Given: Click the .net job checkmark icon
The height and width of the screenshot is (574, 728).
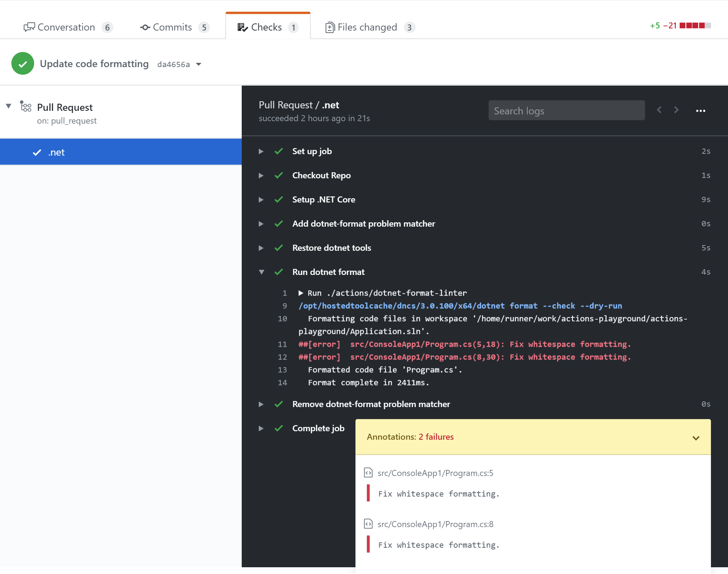Looking at the screenshot, I should pos(38,152).
